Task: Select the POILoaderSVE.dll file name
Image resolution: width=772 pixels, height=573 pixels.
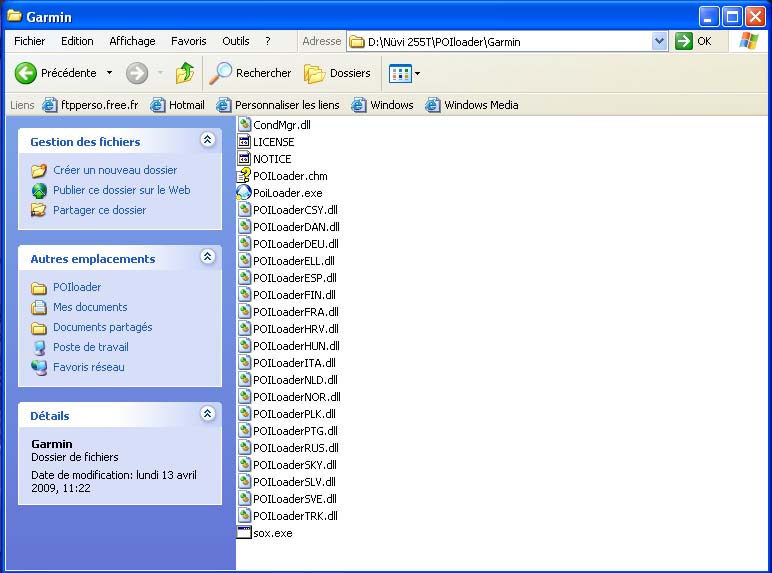Action: click(295, 499)
